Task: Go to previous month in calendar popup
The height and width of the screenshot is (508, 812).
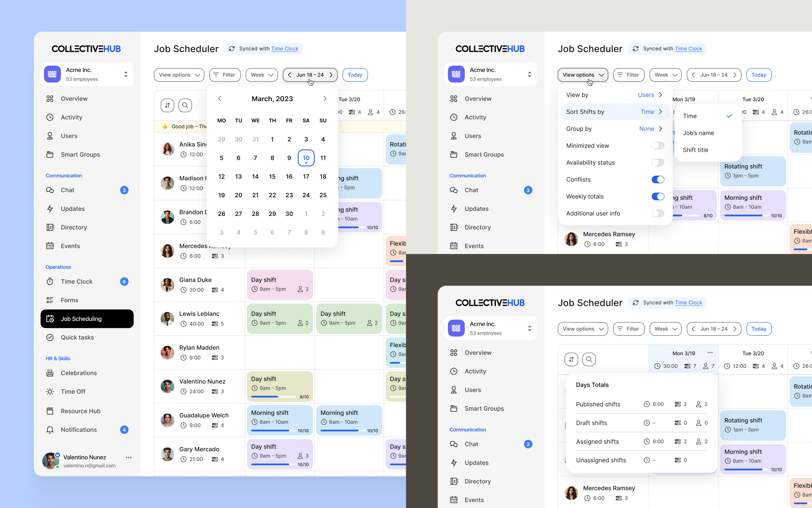Action: (x=220, y=98)
